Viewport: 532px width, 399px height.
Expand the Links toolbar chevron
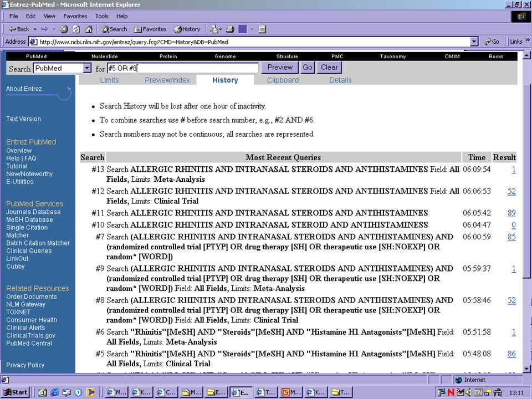click(528, 40)
